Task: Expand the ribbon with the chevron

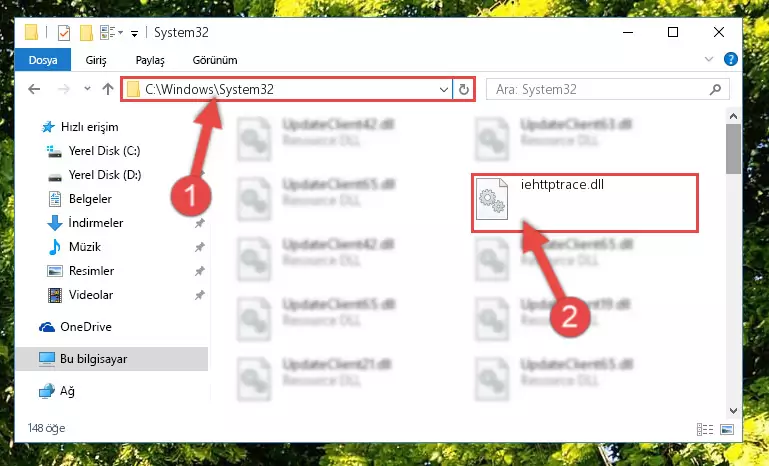Action: (709, 59)
